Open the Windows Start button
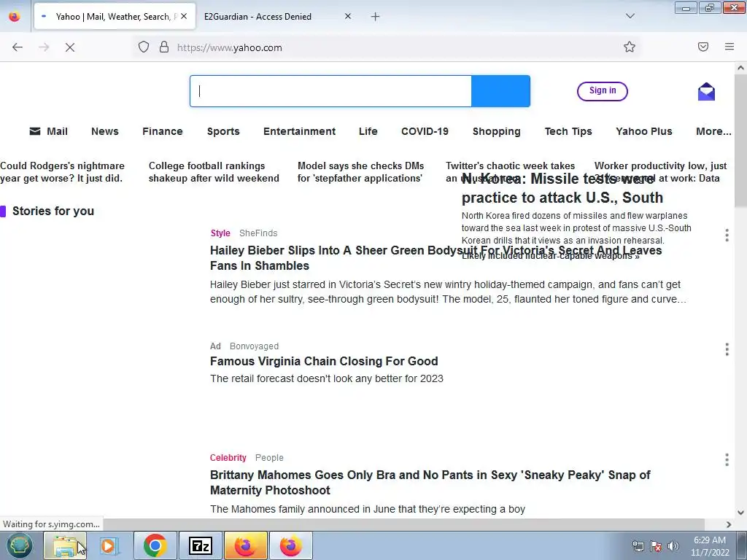Image resolution: width=747 pixels, height=560 pixels. pos(19,545)
